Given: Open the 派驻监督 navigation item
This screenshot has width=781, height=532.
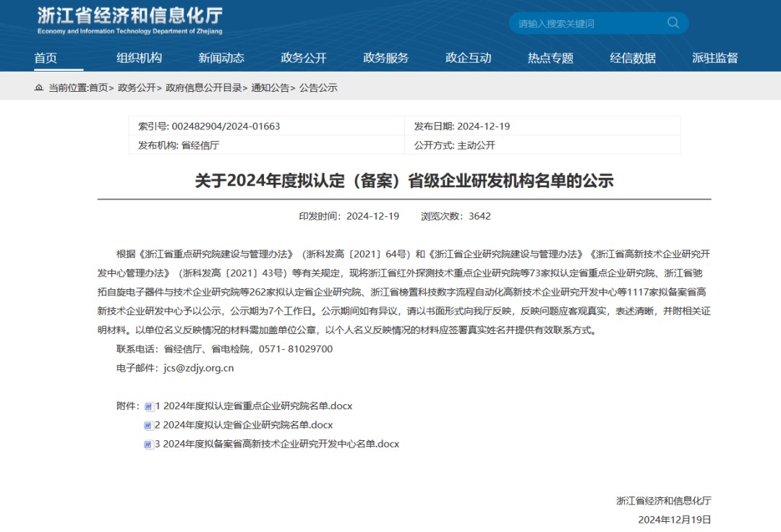Looking at the screenshot, I should click(x=714, y=59).
